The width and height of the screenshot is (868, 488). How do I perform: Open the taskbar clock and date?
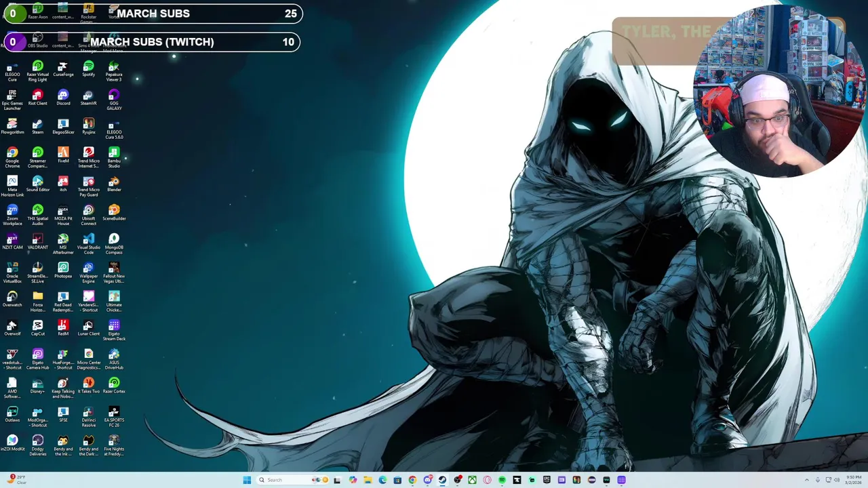854,480
